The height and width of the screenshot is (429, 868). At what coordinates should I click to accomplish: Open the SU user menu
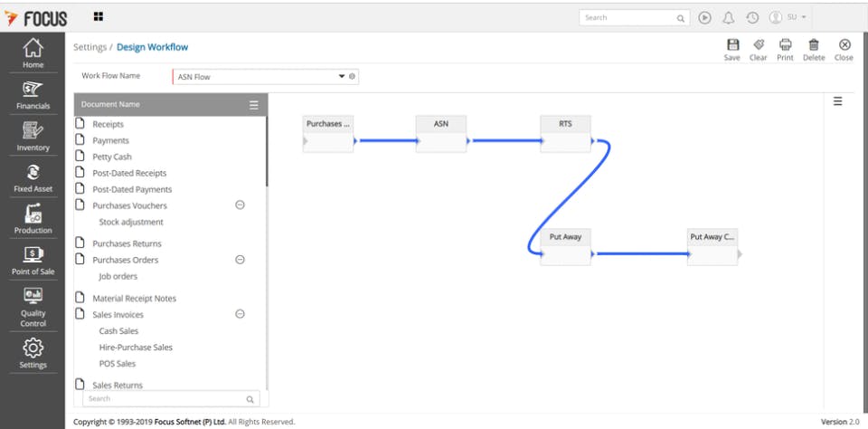[x=788, y=17]
